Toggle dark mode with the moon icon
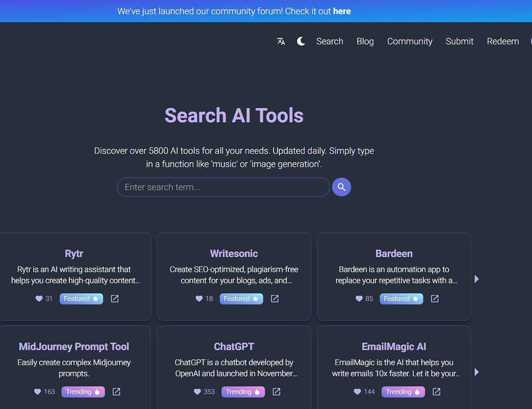The width and height of the screenshot is (532, 409). click(x=301, y=41)
